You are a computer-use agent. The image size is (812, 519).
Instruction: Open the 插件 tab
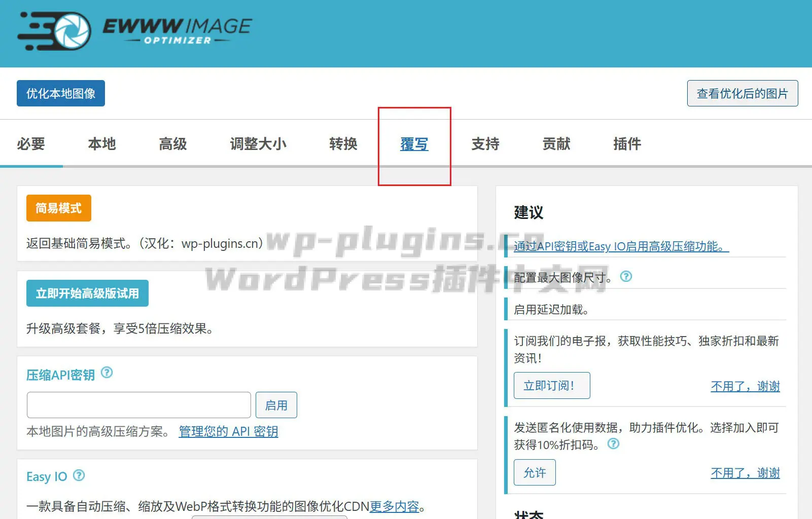pos(627,144)
